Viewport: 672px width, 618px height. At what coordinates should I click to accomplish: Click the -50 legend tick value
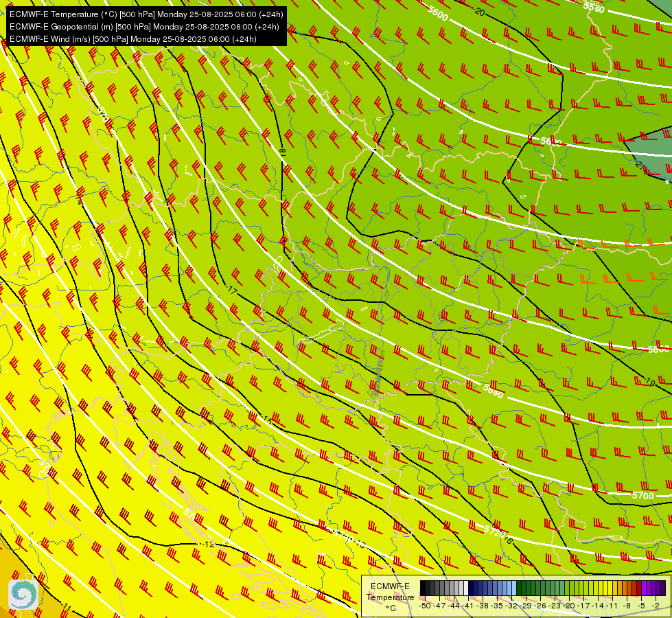pyautogui.click(x=425, y=606)
